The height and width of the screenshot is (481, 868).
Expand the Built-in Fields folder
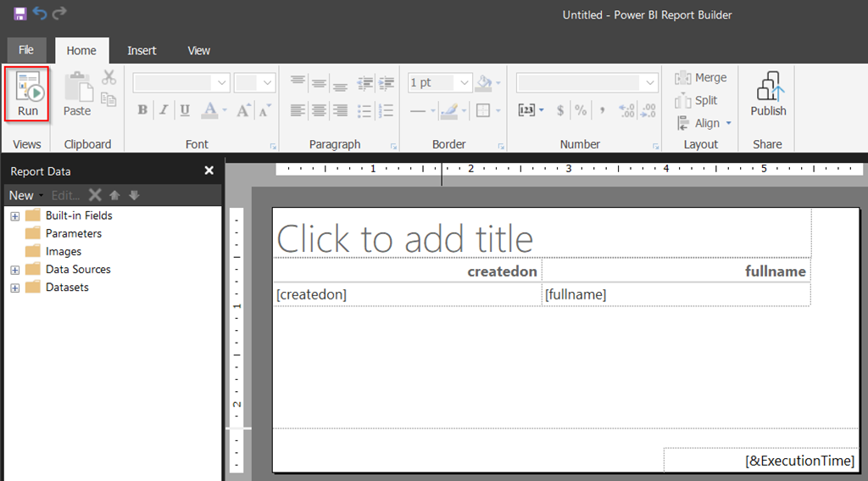click(x=15, y=216)
